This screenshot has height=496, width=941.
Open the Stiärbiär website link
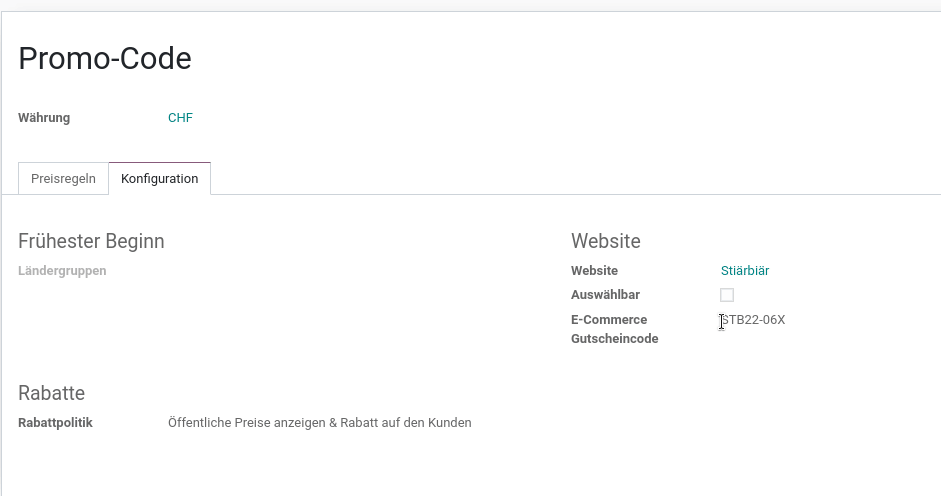pyautogui.click(x=745, y=271)
